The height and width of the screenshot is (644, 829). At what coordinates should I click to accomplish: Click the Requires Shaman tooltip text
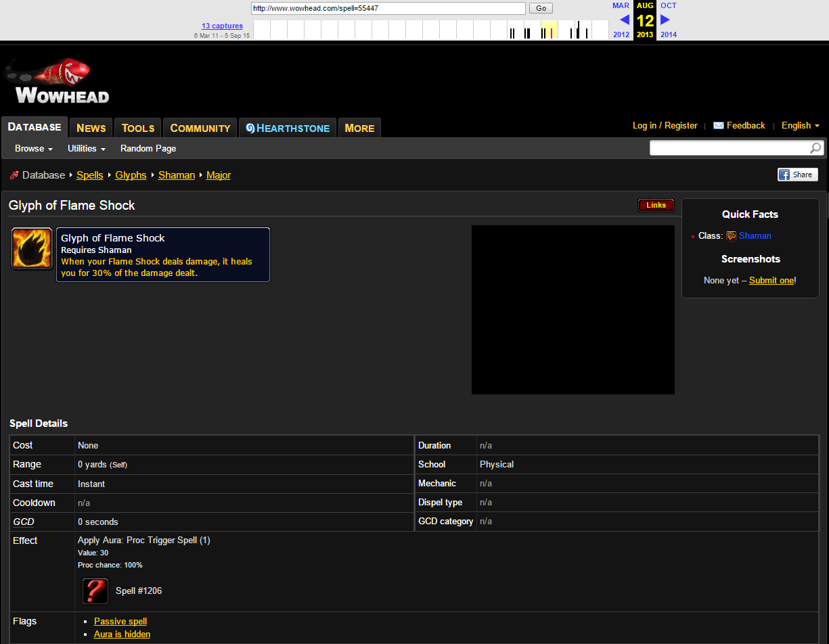[96, 250]
